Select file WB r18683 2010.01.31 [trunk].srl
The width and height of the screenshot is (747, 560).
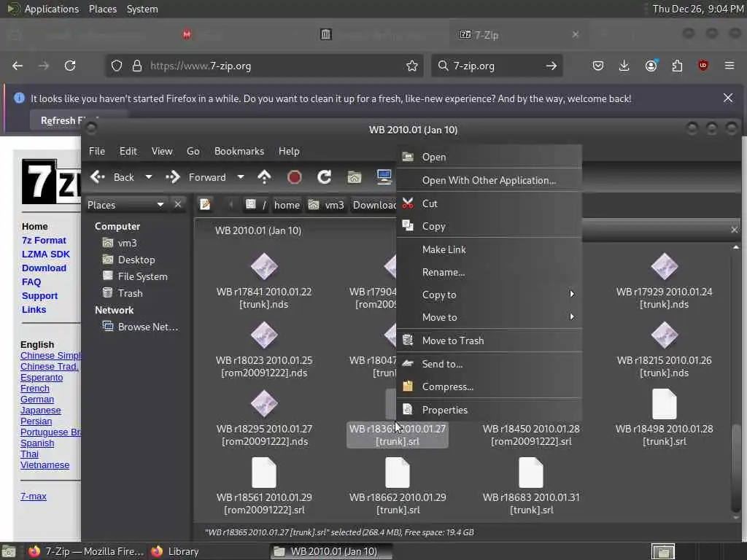pyautogui.click(x=531, y=486)
